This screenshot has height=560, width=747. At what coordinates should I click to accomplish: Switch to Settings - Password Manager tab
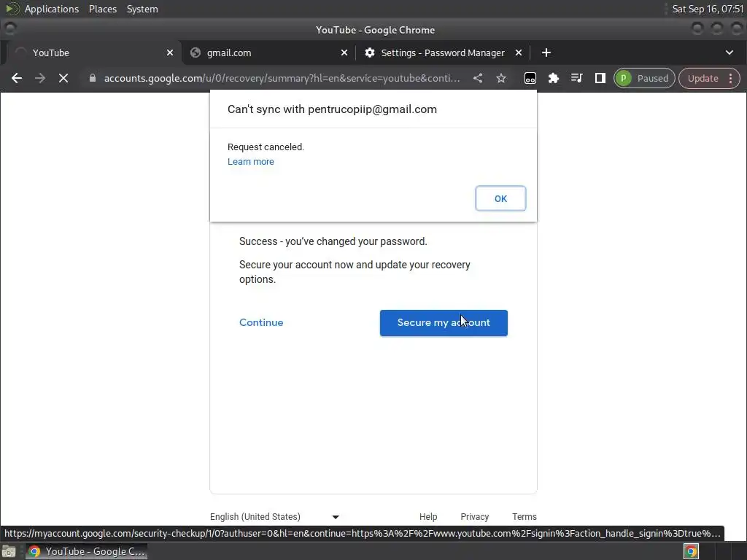point(443,52)
